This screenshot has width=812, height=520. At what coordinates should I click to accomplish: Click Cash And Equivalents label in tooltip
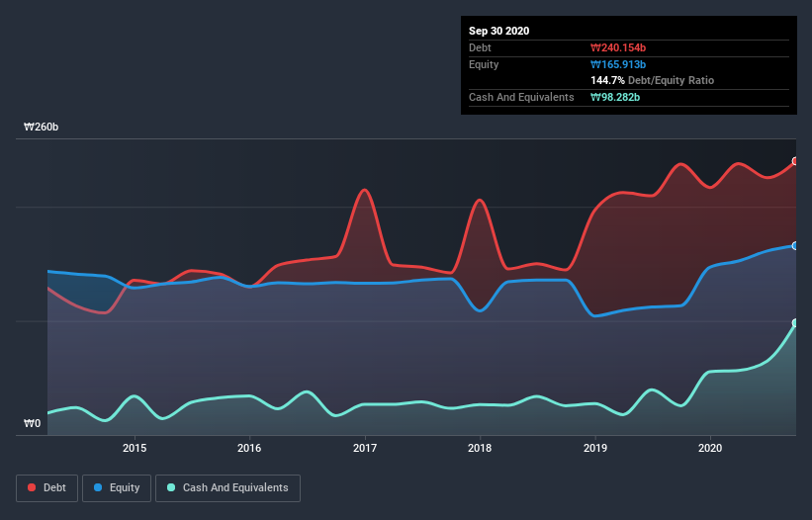[x=521, y=97]
